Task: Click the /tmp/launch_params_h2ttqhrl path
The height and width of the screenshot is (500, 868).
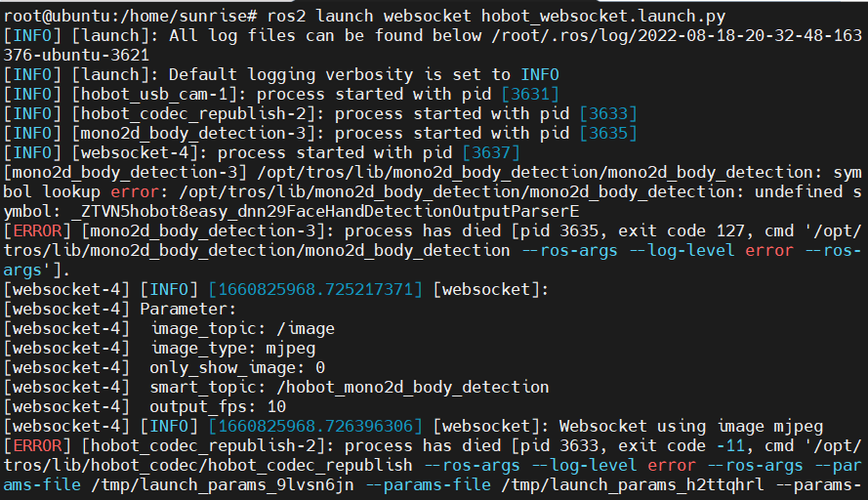Action: (633, 485)
